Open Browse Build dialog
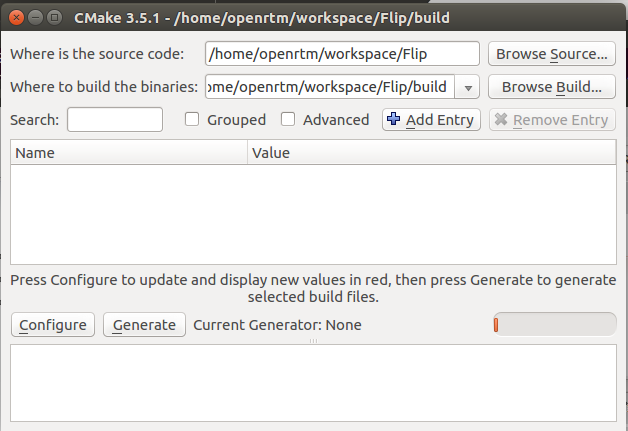Viewport: 628px width, 431px height. point(552,87)
